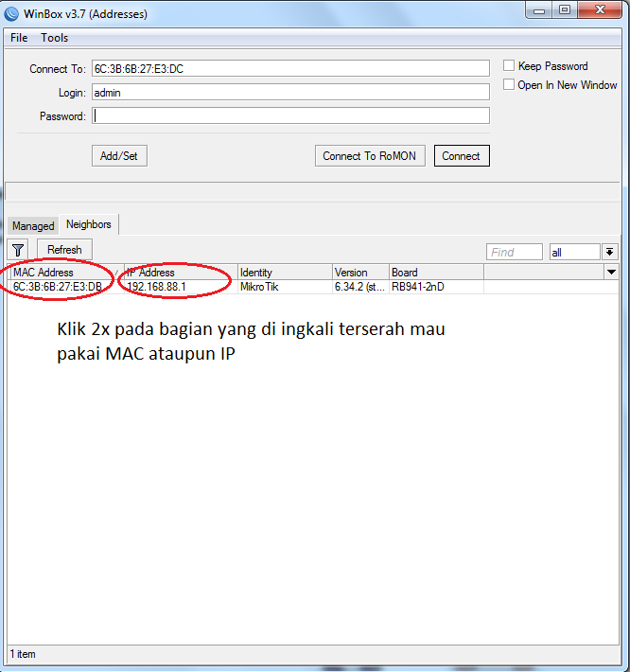Image resolution: width=630 pixels, height=672 pixels.
Task: Click the Add/Set button
Action: coord(119,156)
